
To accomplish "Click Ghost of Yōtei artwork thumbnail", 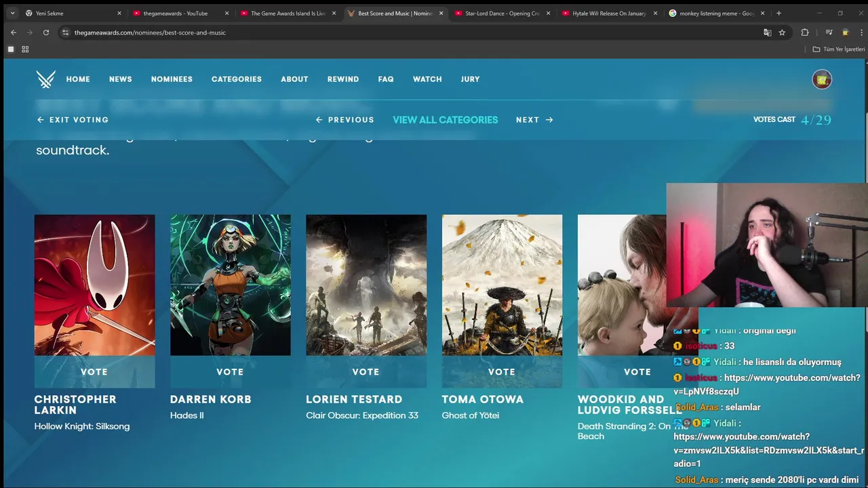I will coord(502,285).
